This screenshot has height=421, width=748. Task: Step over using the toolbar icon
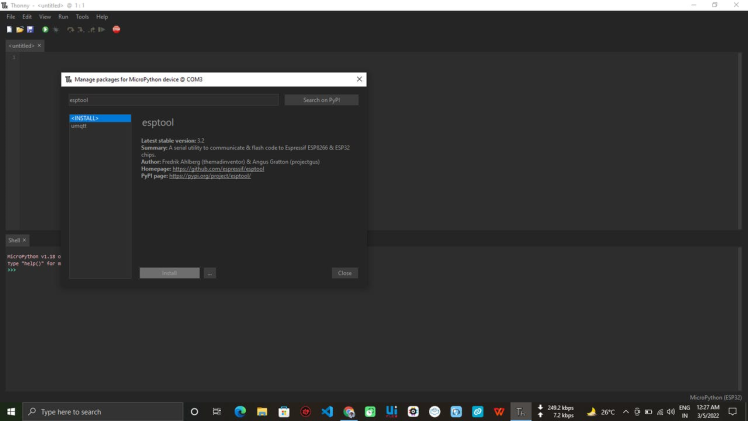point(71,30)
